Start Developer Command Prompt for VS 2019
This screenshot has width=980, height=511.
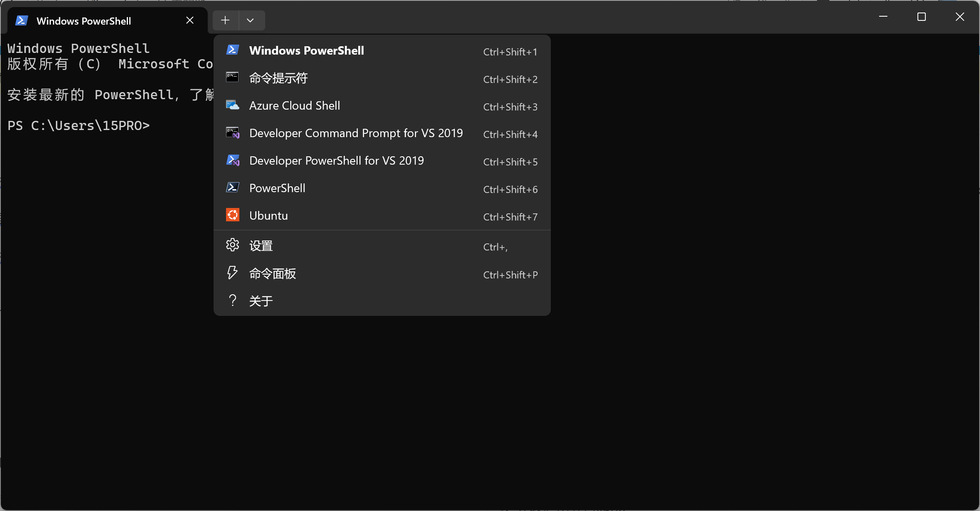pos(382,133)
